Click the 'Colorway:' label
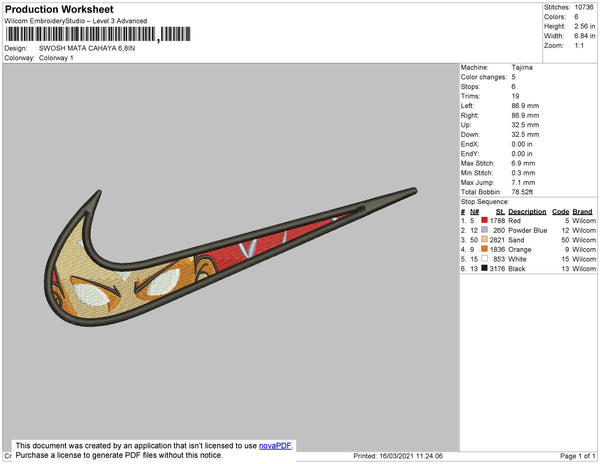This screenshot has height=464, width=600. pyautogui.click(x=20, y=58)
